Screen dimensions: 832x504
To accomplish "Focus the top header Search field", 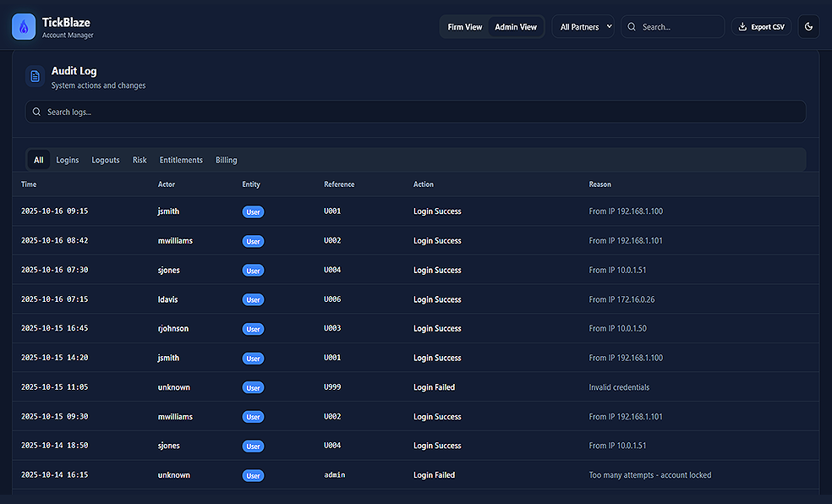I will [x=679, y=27].
